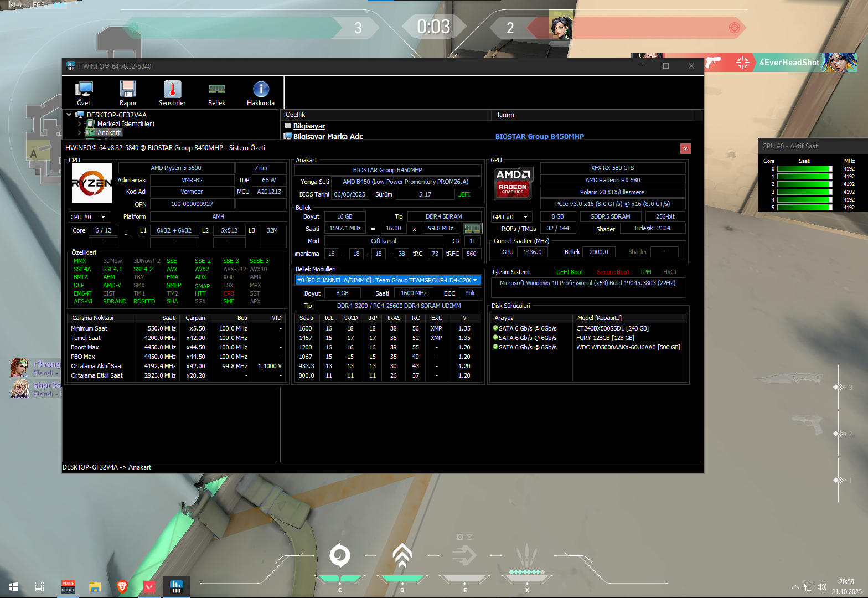
Task: Click the status icon of WDC WD5000AAKX drive
Action: coord(495,347)
